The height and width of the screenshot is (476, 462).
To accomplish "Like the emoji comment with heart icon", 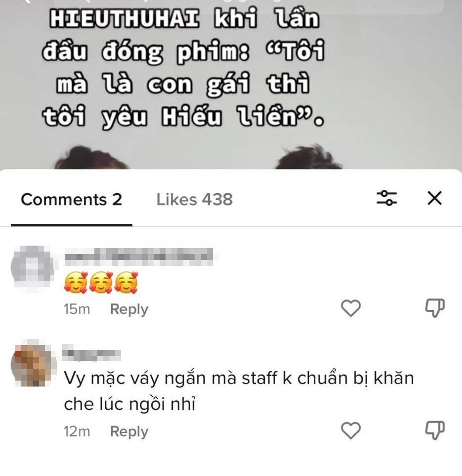I will point(351,308).
